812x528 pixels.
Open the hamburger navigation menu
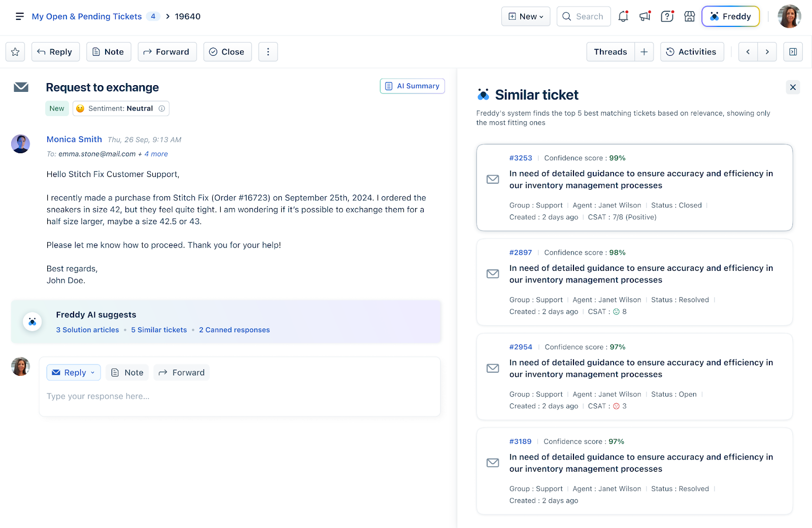[20, 17]
